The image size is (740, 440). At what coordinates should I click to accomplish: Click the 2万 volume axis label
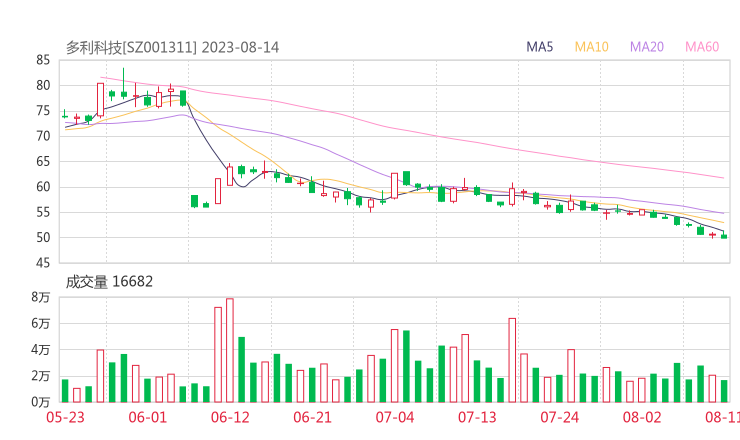click(41, 376)
